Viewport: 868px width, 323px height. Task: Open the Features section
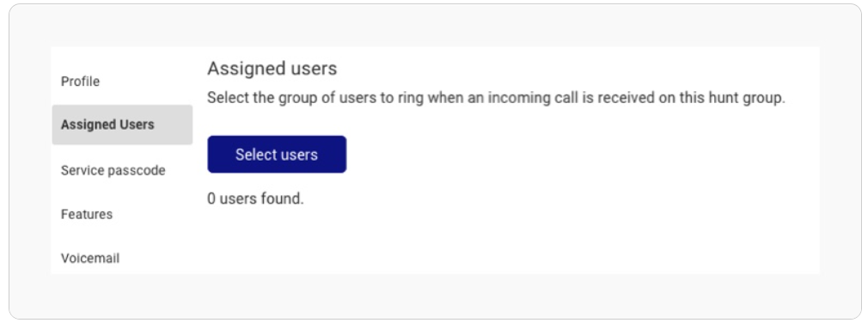(x=87, y=214)
